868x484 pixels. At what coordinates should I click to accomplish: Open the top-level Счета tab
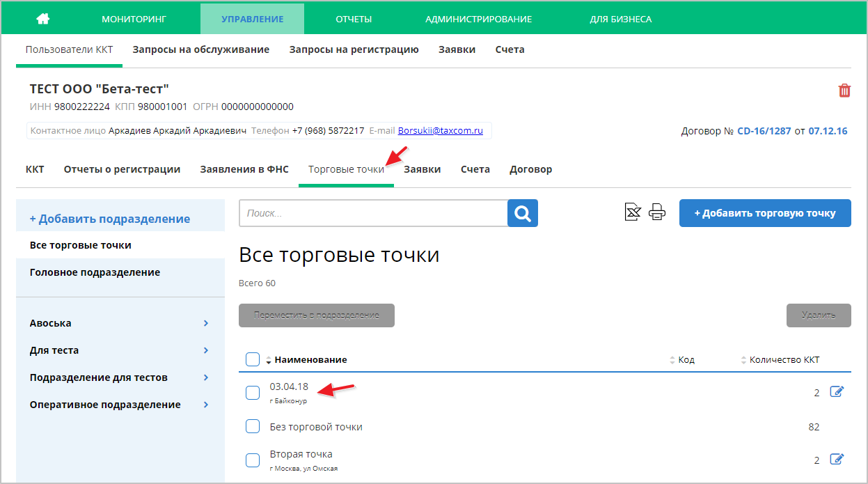pyautogui.click(x=510, y=49)
